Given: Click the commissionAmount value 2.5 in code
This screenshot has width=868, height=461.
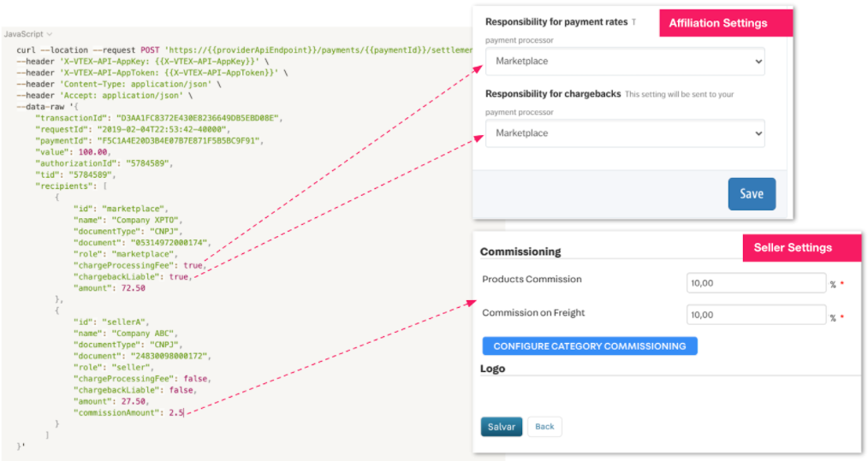Looking at the screenshot, I should click(x=176, y=413).
